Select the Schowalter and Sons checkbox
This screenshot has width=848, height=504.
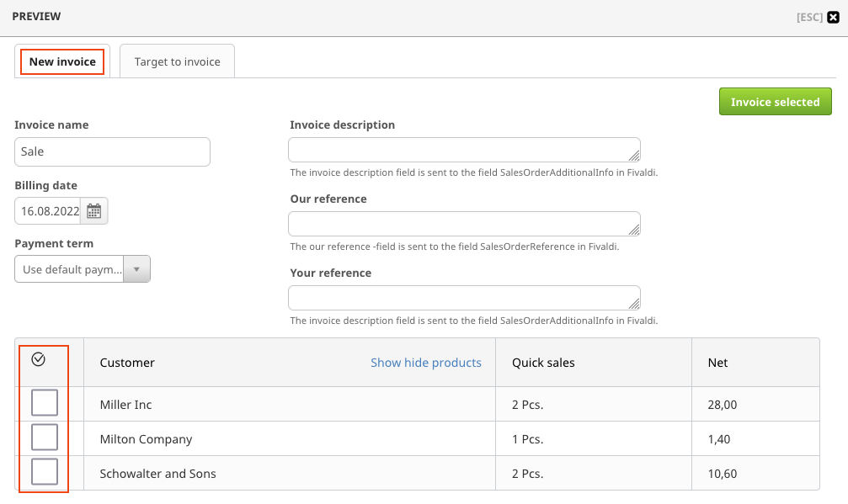(x=45, y=472)
